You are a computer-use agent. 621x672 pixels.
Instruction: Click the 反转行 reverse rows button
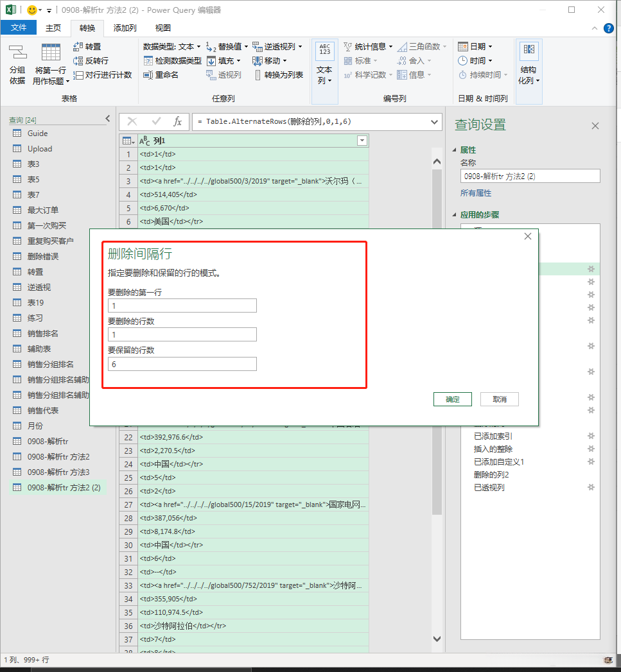91,60
